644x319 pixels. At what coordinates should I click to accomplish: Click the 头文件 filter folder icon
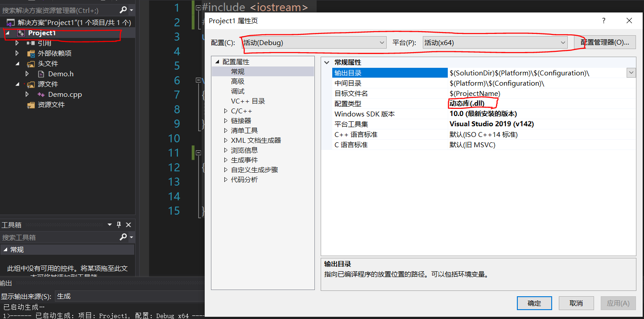click(31, 64)
